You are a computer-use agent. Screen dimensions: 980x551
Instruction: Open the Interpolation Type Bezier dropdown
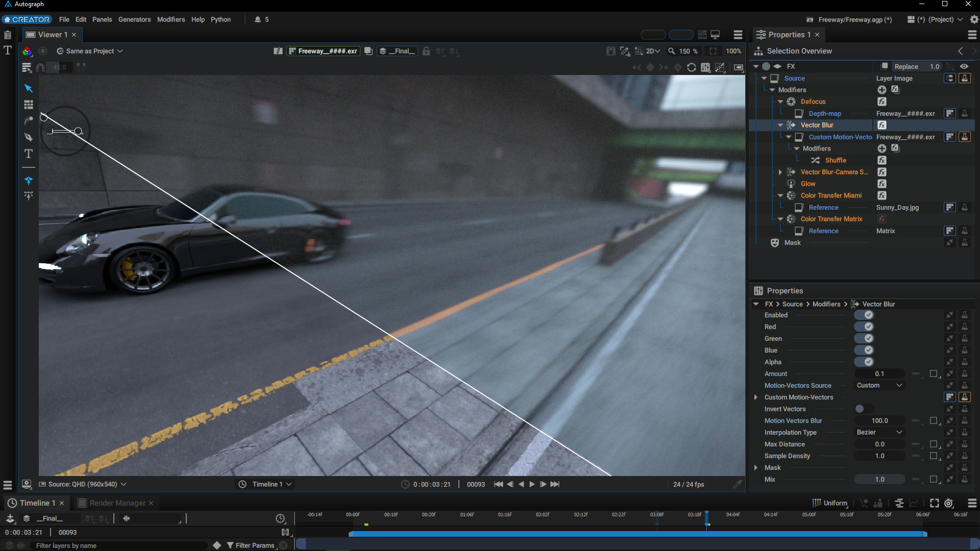coord(879,432)
